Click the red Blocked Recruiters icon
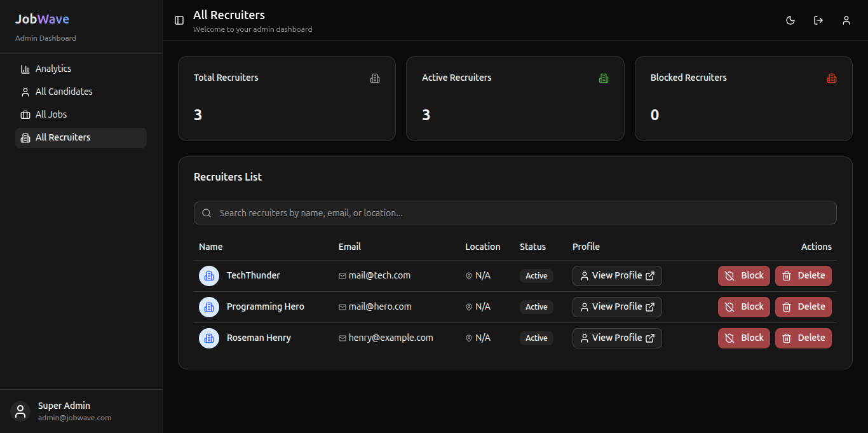 click(832, 78)
